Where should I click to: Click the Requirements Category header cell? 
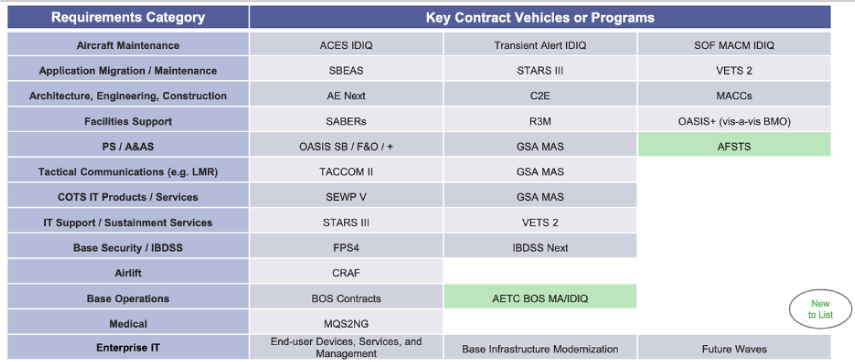pos(128,17)
